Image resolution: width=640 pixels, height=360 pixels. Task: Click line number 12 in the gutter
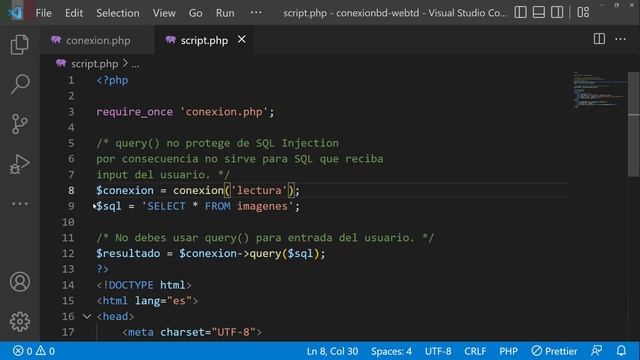68,253
